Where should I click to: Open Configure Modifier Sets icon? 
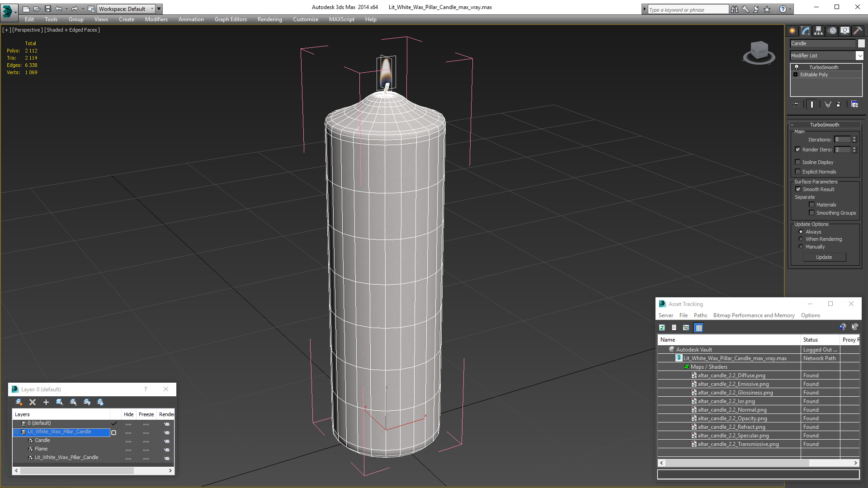point(854,104)
